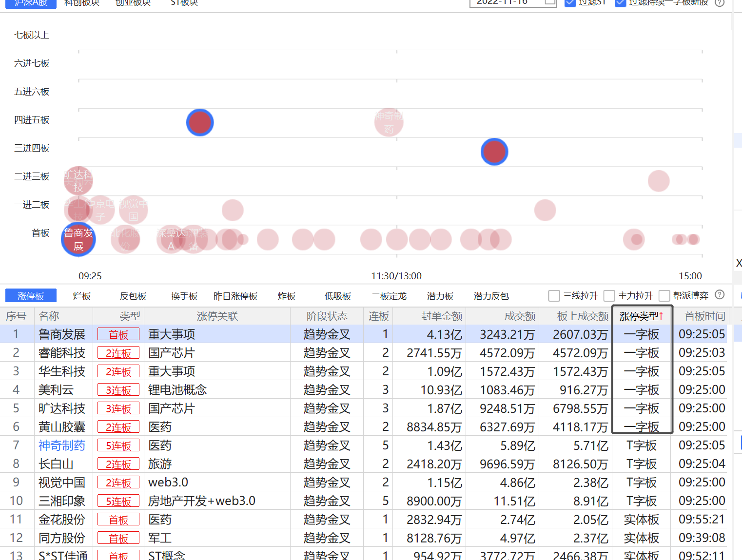
Task: Open the 换手板 tab
Action: 184,296
